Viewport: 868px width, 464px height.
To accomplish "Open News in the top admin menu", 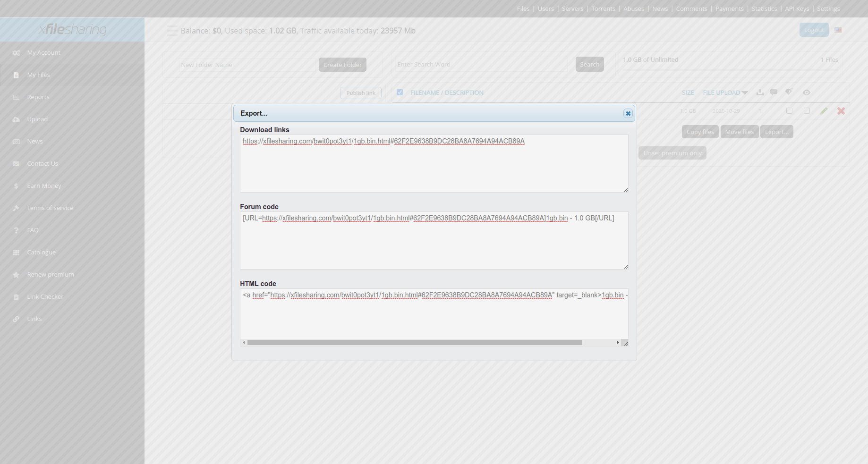I will [660, 9].
